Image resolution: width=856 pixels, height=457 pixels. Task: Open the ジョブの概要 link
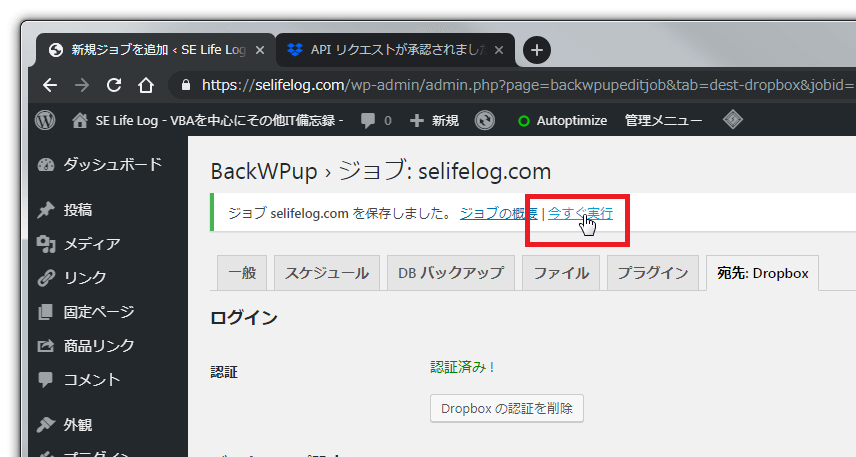pyautogui.click(x=498, y=213)
